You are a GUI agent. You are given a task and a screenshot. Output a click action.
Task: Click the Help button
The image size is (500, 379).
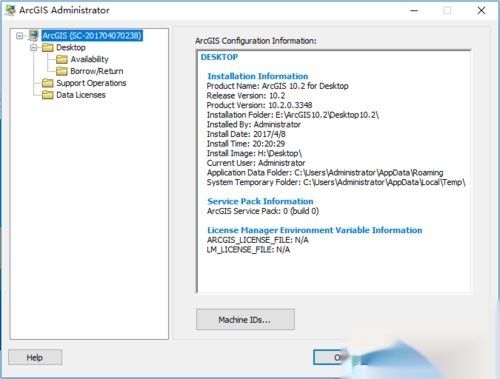click(35, 357)
